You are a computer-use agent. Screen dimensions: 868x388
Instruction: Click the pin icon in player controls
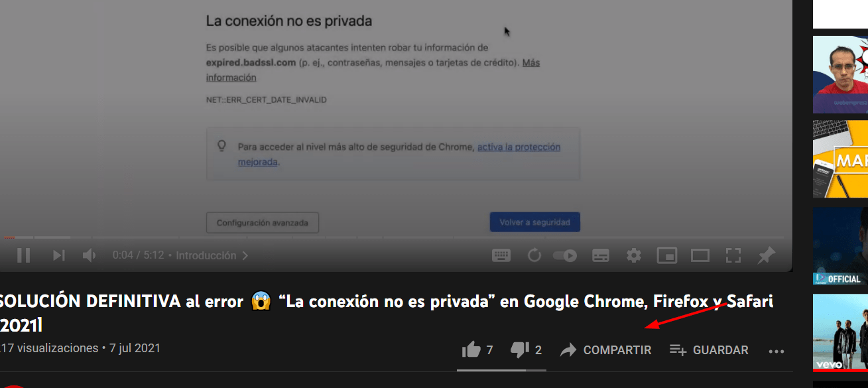pyautogui.click(x=767, y=255)
